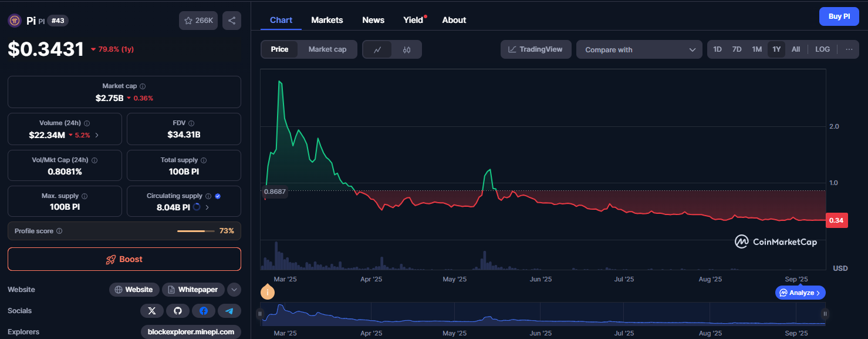Open the blockexplorer.minepi.com explorer link
The height and width of the screenshot is (339, 868).
pyautogui.click(x=191, y=331)
